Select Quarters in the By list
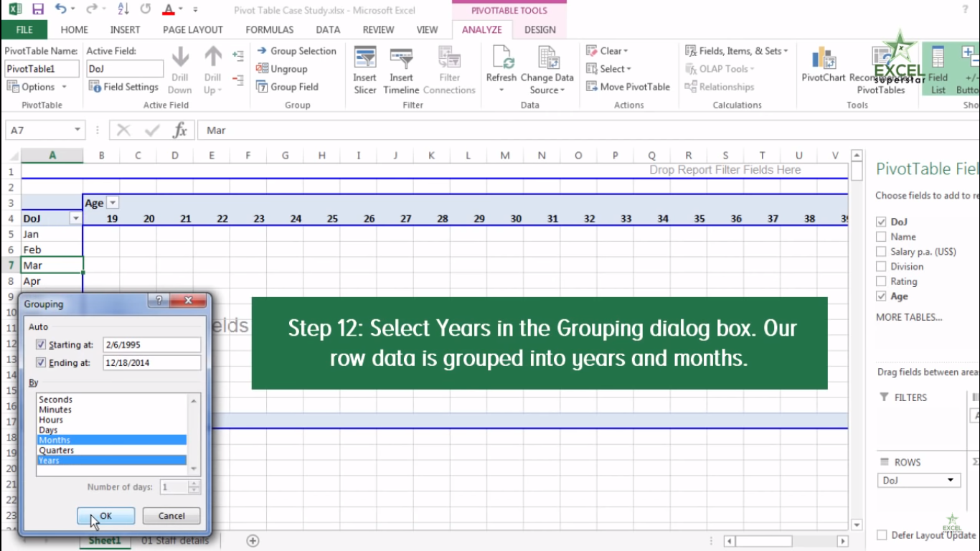Viewport: 980px width, 551px height. coord(112,451)
